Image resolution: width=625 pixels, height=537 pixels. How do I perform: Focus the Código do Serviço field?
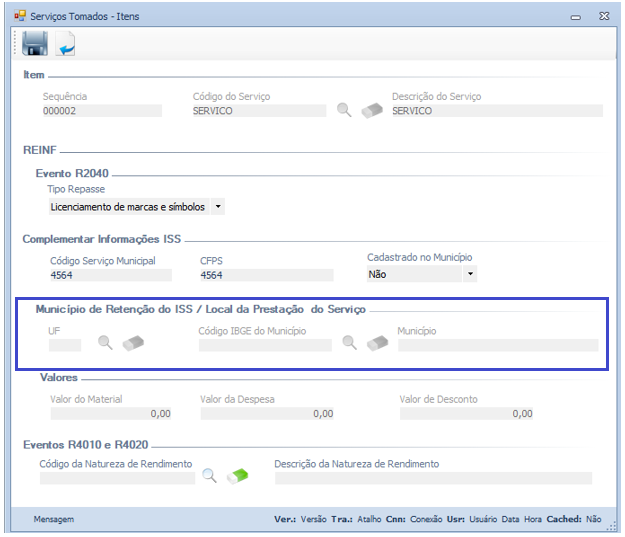[x=259, y=111]
